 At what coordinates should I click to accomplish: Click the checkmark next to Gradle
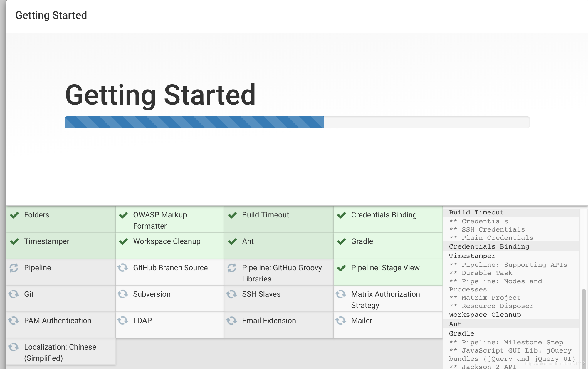(341, 241)
